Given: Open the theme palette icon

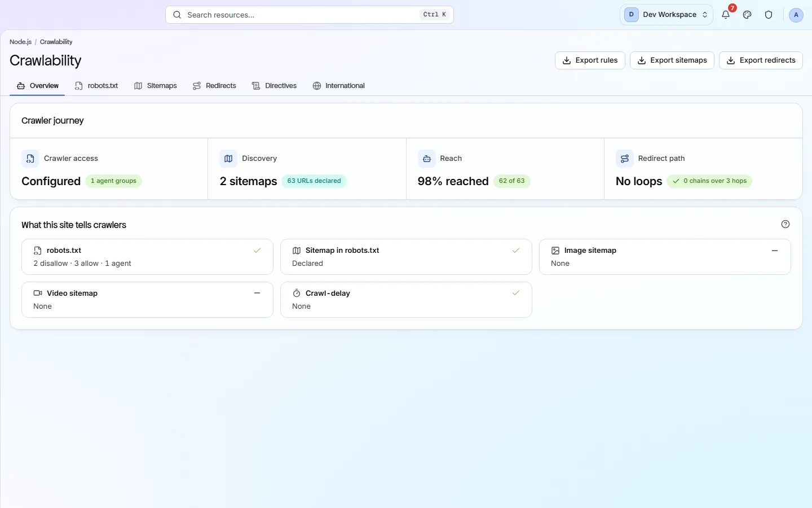Looking at the screenshot, I should coord(747,15).
